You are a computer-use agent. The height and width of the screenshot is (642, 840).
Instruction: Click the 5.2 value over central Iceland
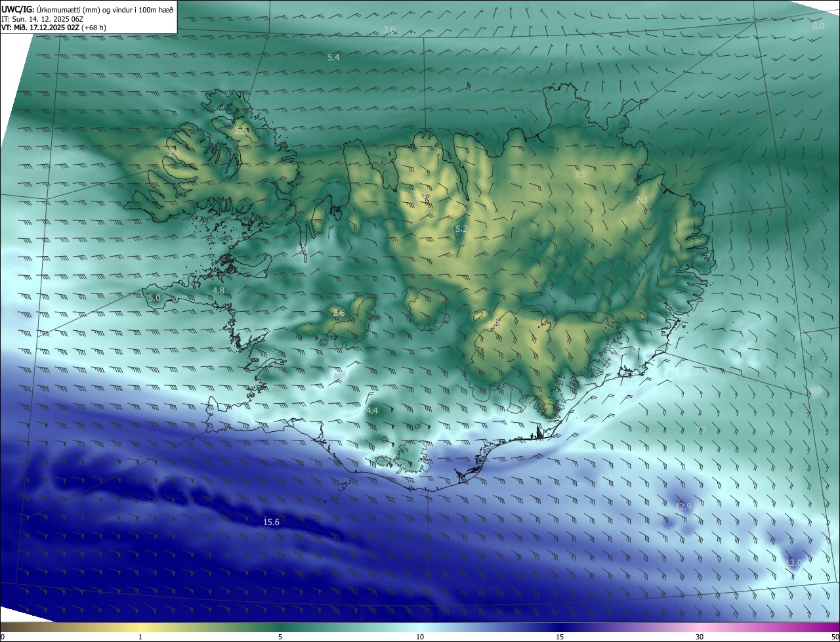point(461,228)
